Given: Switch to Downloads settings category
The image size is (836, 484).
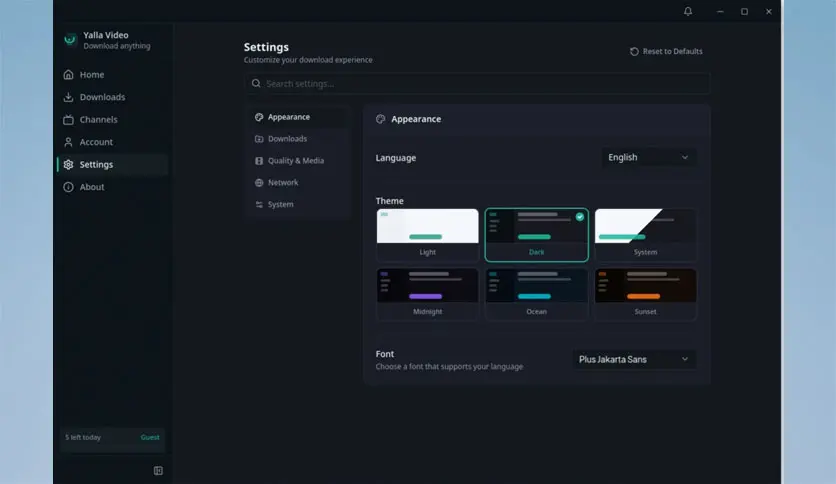Looking at the screenshot, I should [x=299, y=139].
